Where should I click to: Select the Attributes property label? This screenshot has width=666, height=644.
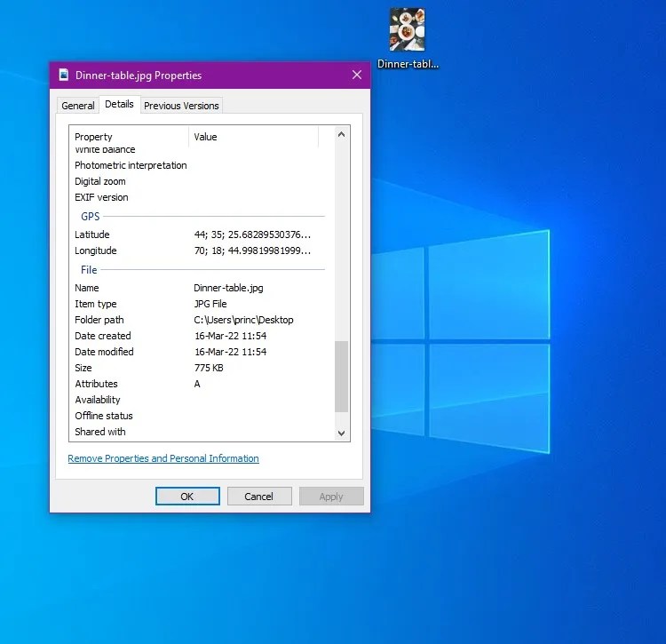(x=97, y=384)
